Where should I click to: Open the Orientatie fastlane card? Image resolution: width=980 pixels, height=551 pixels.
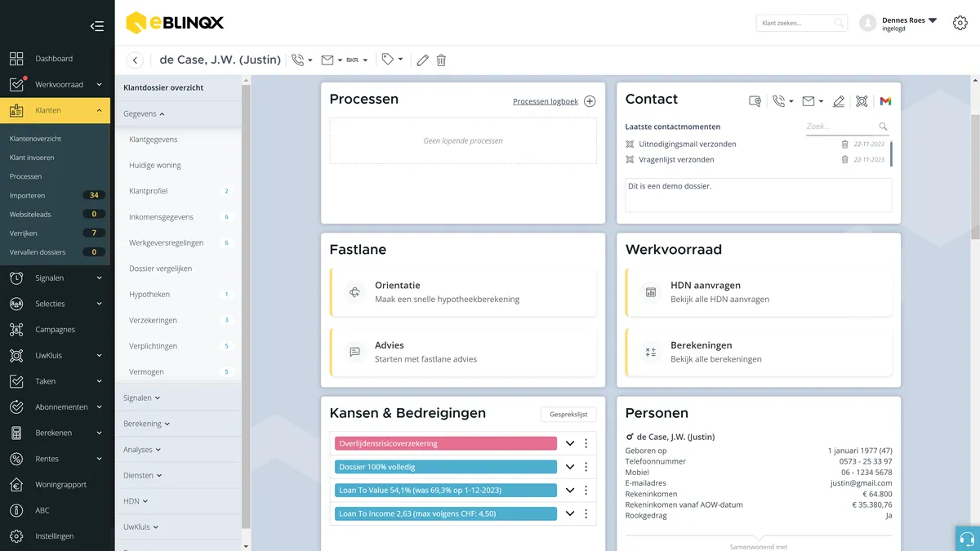[463, 292]
